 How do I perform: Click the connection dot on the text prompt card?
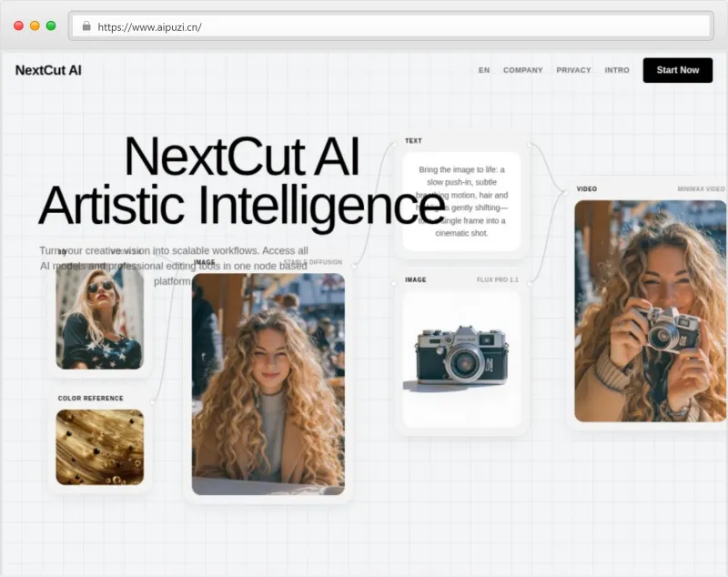528,144
